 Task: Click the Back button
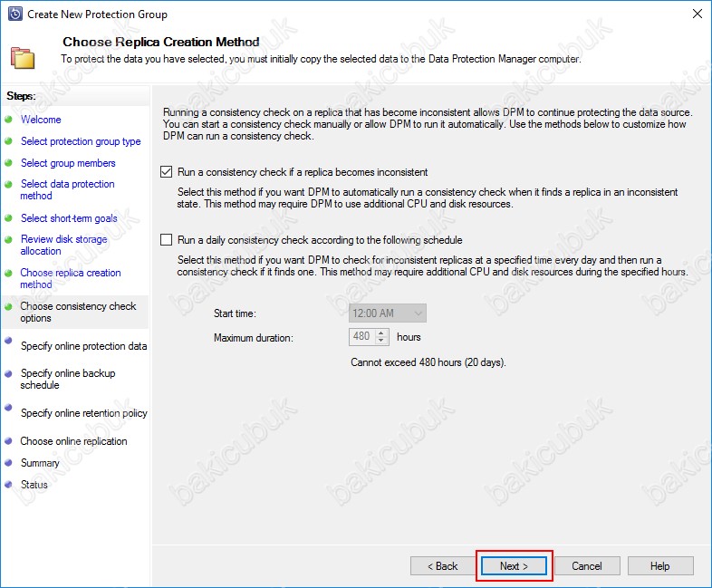coord(443,566)
